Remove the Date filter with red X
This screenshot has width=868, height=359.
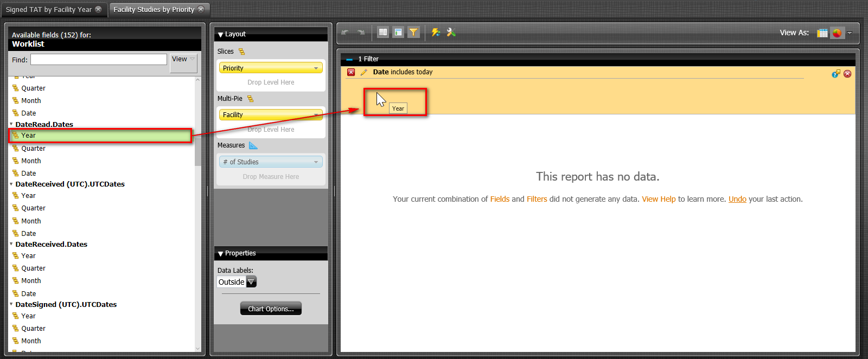[351, 72]
